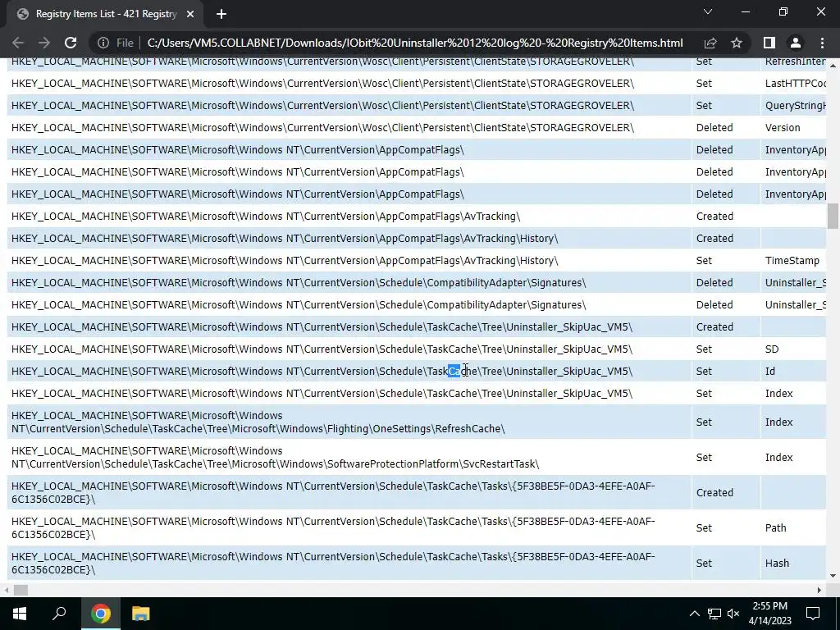840x630 pixels.
Task: Click 'Deleted' status in Version row
Action: pos(714,127)
